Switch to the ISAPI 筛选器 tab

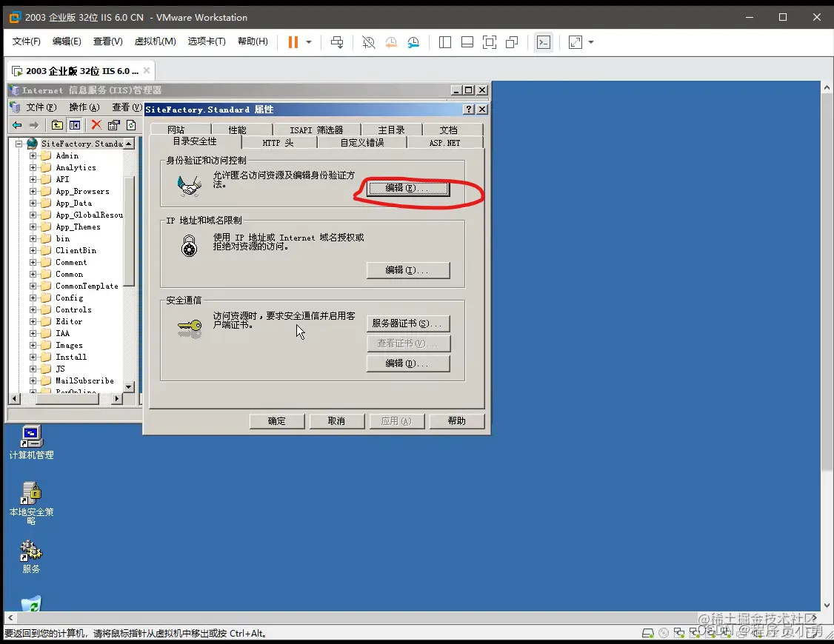(316, 130)
